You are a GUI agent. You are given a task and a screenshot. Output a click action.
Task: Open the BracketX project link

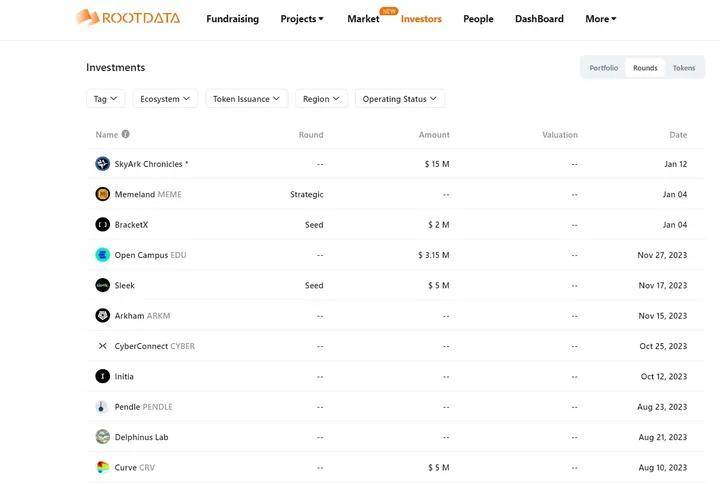[131, 225]
